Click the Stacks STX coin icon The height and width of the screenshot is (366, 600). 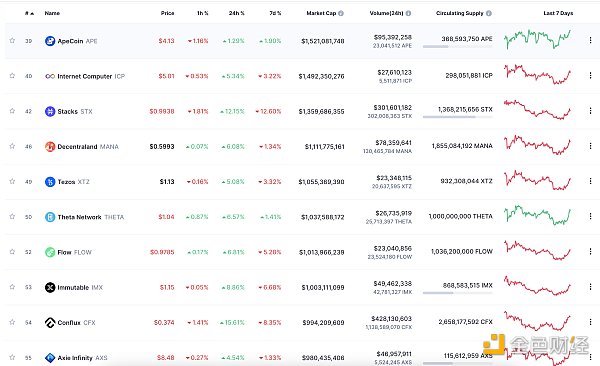coord(50,111)
